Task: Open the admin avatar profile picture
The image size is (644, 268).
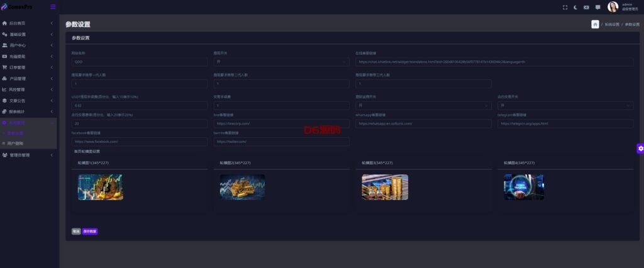Action: [x=613, y=6]
